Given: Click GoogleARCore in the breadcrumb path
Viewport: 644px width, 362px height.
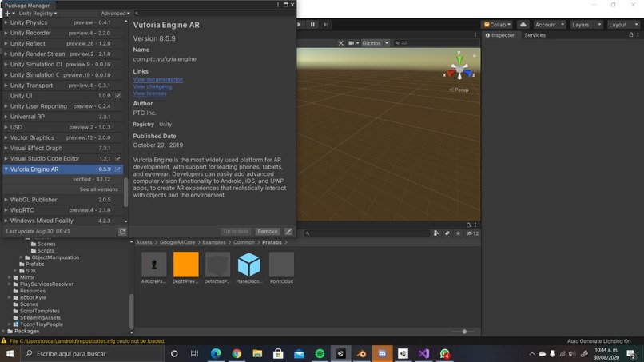Looking at the screenshot, I should point(177,242).
